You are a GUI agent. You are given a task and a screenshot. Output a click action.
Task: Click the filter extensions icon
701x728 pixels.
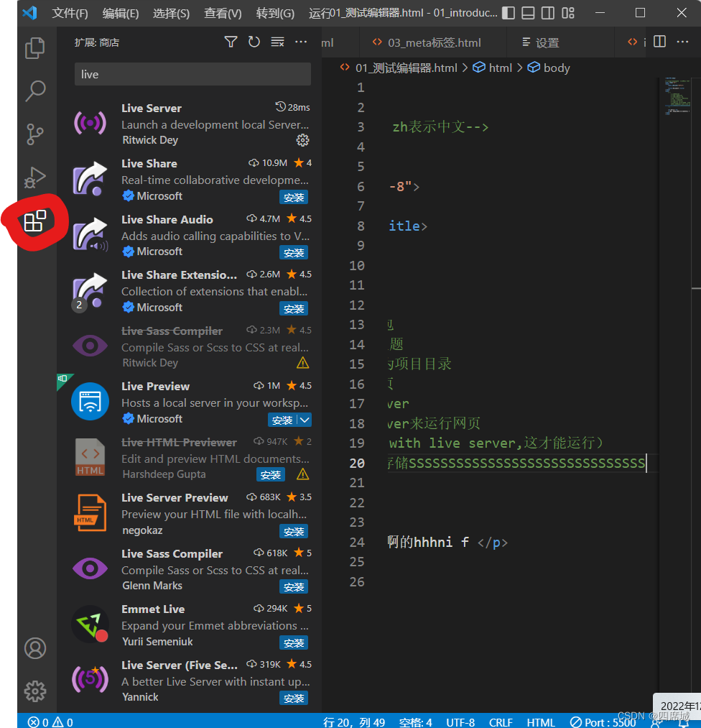[231, 42]
